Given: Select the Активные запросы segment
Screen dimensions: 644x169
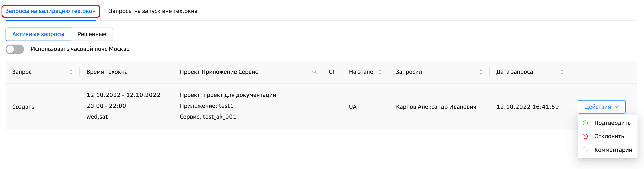Looking at the screenshot, I should [x=38, y=34].
